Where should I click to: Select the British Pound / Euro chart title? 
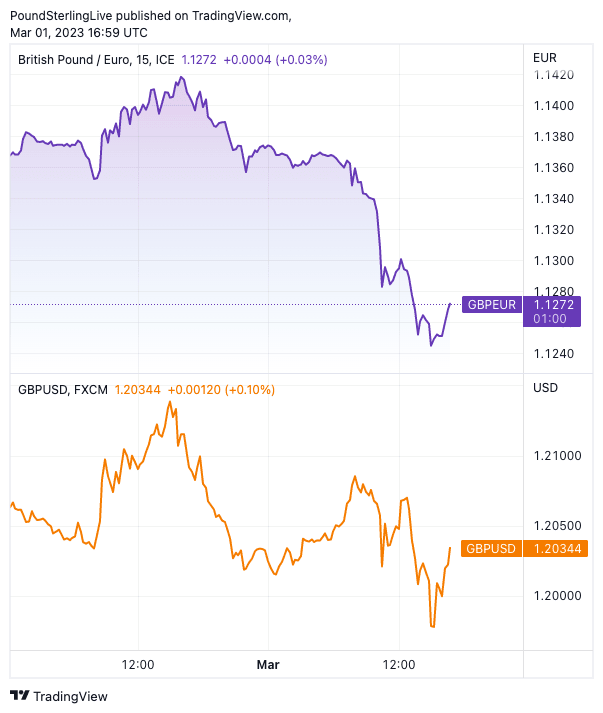click(96, 60)
